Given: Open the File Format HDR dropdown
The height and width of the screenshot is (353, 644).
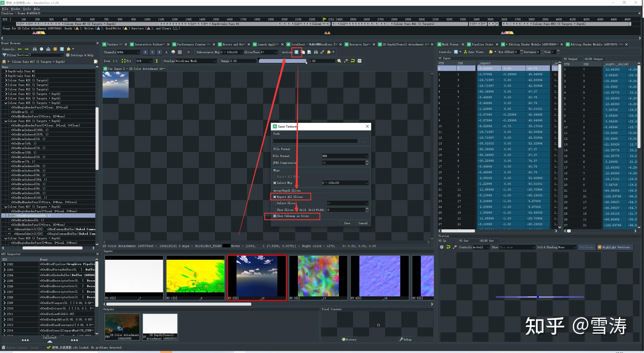Looking at the screenshot, I should (x=345, y=156).
